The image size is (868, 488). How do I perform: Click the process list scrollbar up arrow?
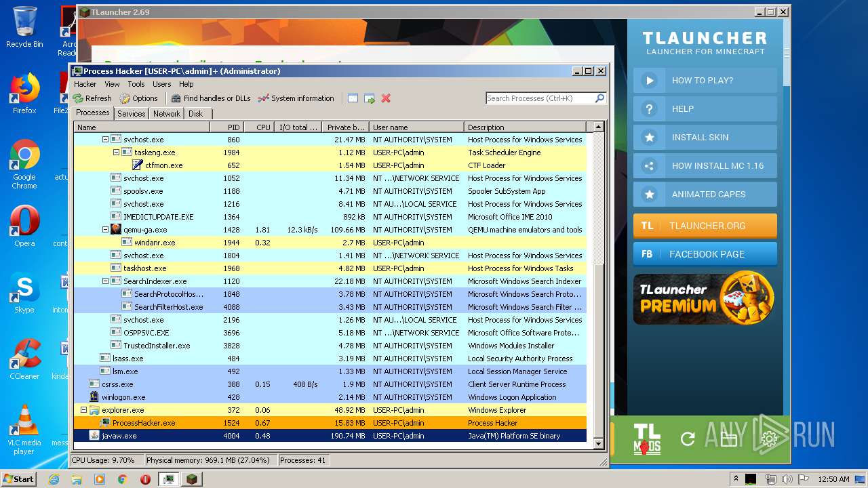(x=598, y=127)
